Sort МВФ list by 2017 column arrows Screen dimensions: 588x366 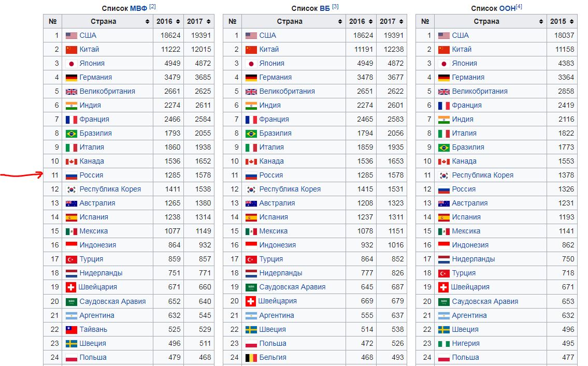click(208, 22)
